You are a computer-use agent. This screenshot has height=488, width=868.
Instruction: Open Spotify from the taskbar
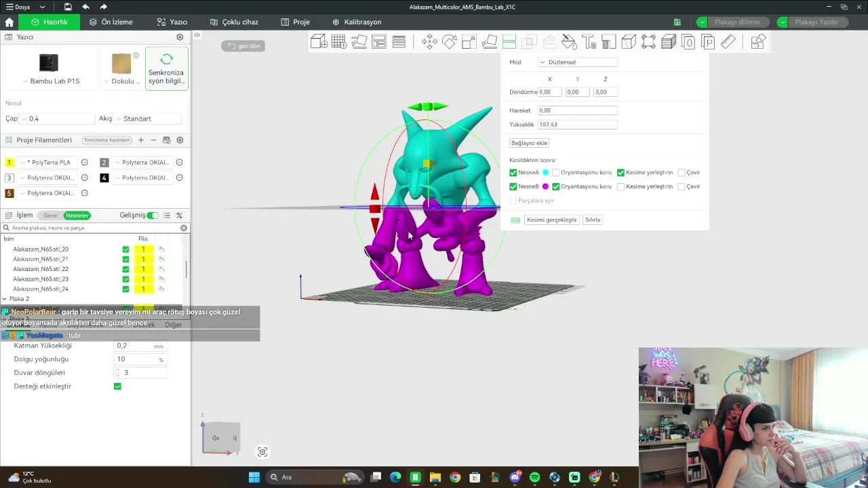(534, 477)
